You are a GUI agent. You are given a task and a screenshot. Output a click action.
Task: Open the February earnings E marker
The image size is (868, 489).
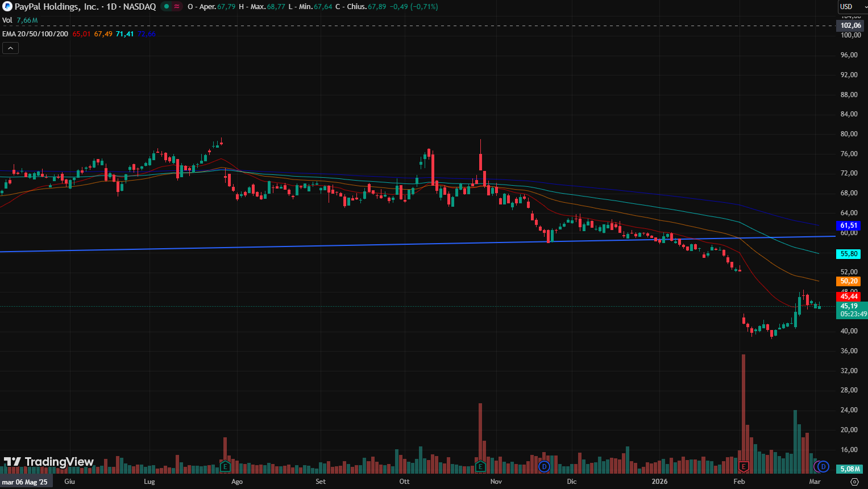coord(743,467)
